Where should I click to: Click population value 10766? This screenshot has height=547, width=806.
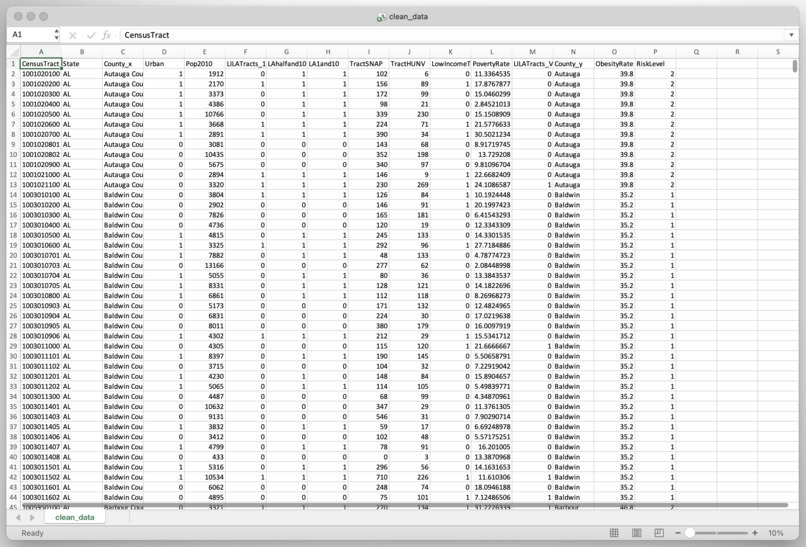[x=205, y=114]
